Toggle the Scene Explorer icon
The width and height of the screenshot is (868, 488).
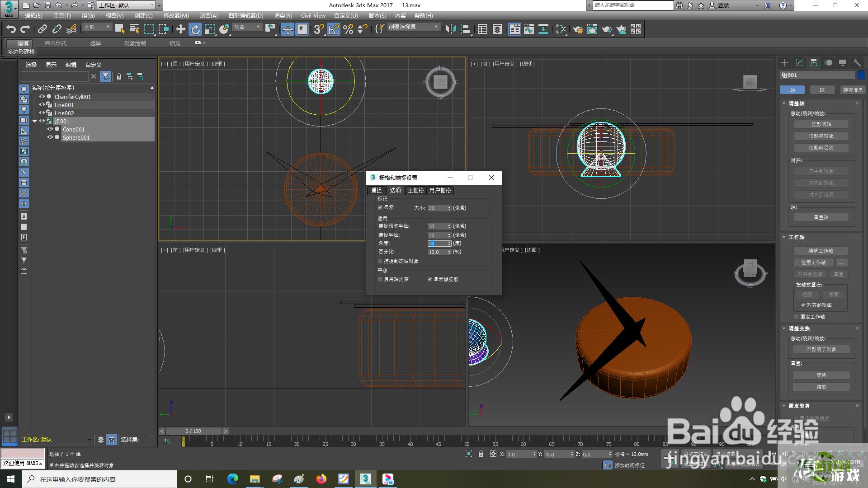483,29
